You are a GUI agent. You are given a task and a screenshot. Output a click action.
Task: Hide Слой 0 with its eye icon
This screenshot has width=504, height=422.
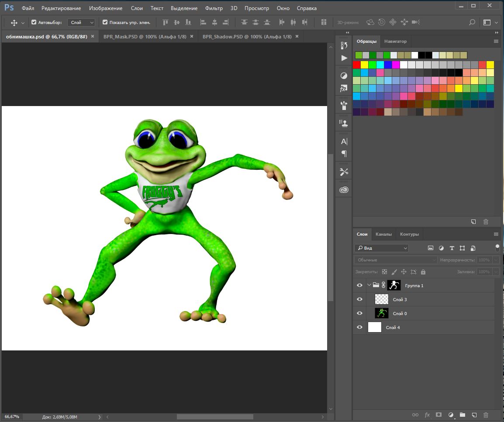pos(359,313)
